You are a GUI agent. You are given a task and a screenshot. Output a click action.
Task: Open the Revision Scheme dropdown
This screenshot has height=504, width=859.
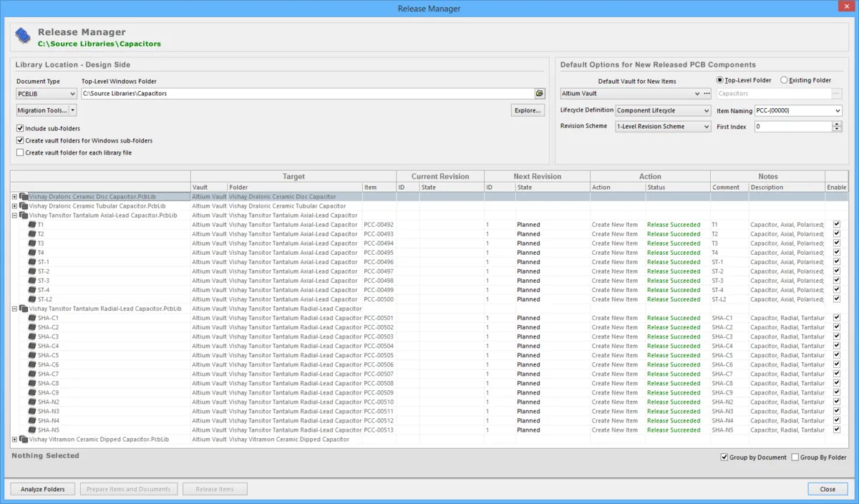click(706, 127)
